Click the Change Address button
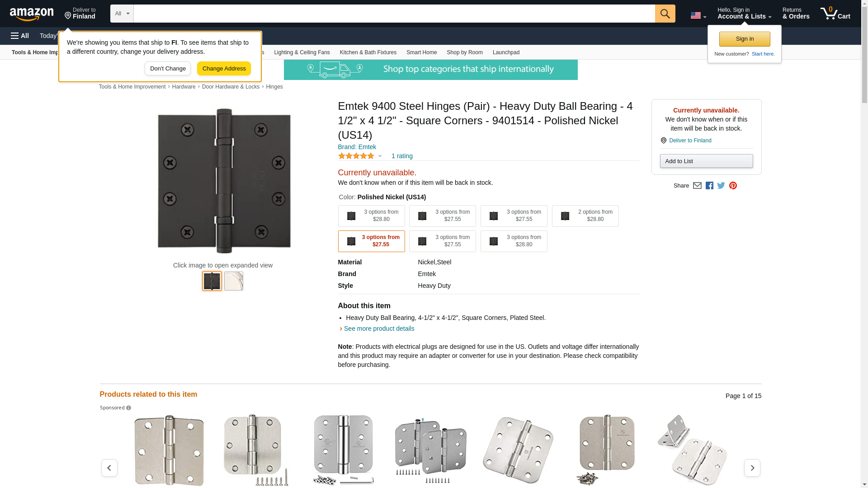Screen dimensions: 868x488 pyautogui.click(x=224, y=69)
